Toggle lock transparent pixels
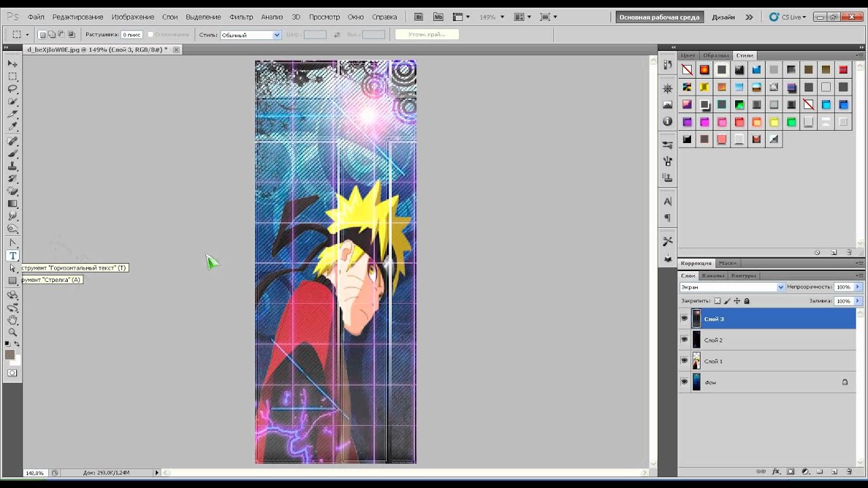Screen dimensions: 868x488 (717, 301)
